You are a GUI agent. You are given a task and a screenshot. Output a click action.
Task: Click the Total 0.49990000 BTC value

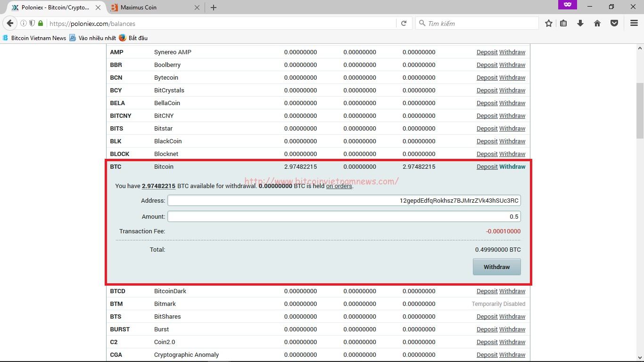(498, 249)
